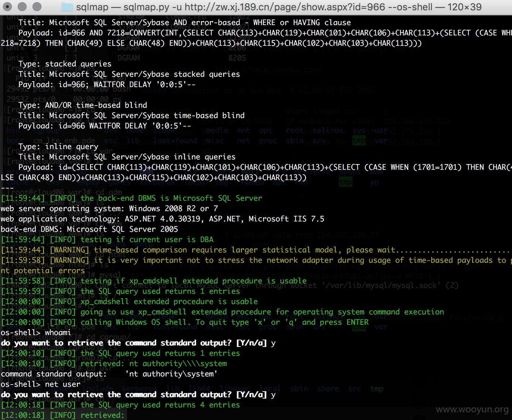Click the 'Type: stacked queries' line

pos(65,64)
